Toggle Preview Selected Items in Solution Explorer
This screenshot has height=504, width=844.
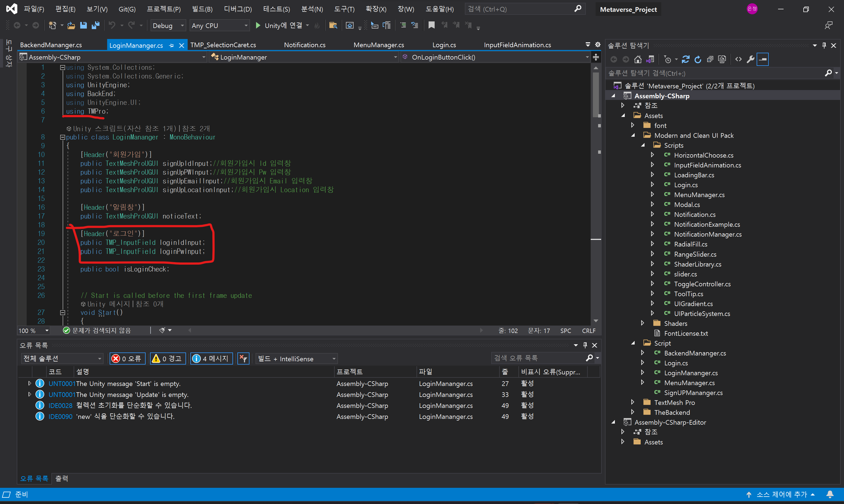[763, 60]
